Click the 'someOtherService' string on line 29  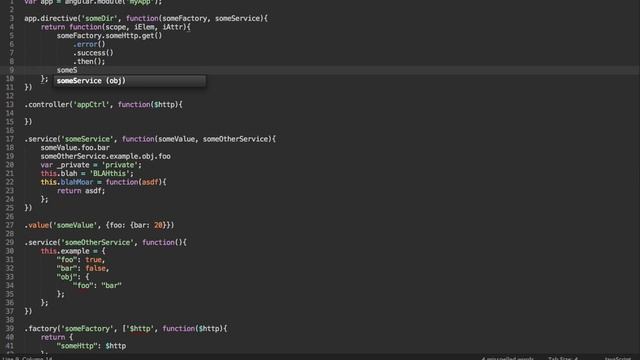click(97, 242)
